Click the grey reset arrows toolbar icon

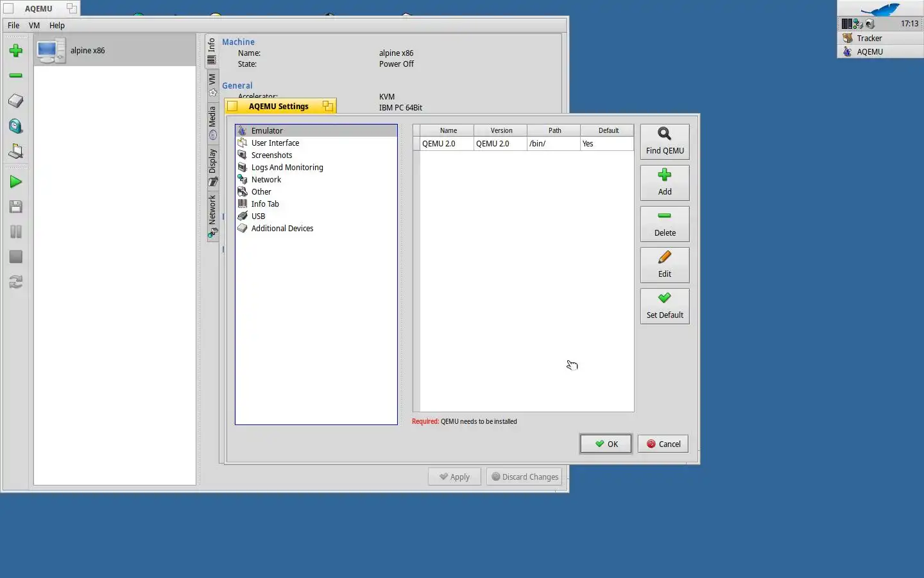click(16, 282)
